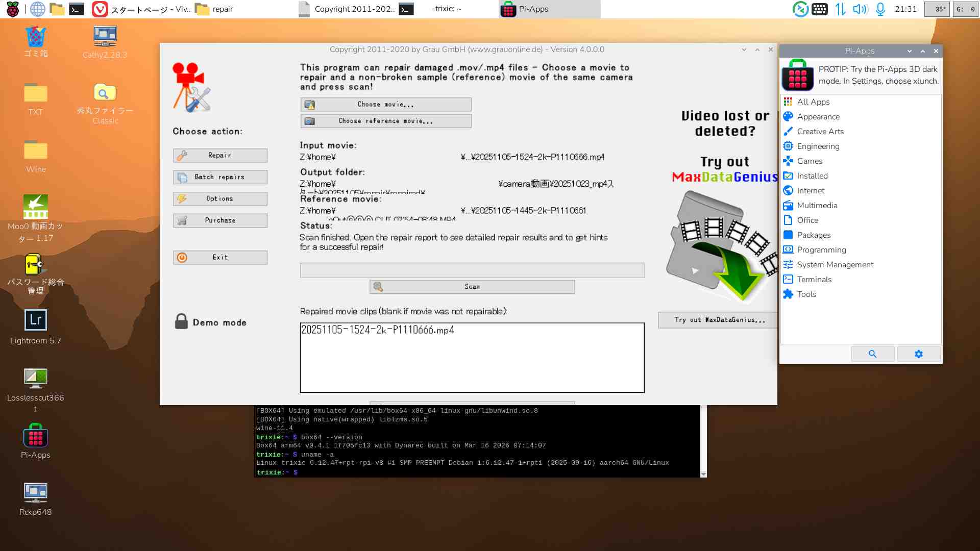
Task: Click Choose reference movie button
Action: (x=385, y=121)
